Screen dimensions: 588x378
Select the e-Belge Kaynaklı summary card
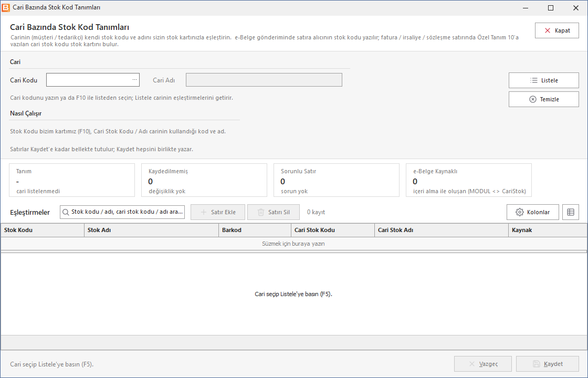point(469,180)
